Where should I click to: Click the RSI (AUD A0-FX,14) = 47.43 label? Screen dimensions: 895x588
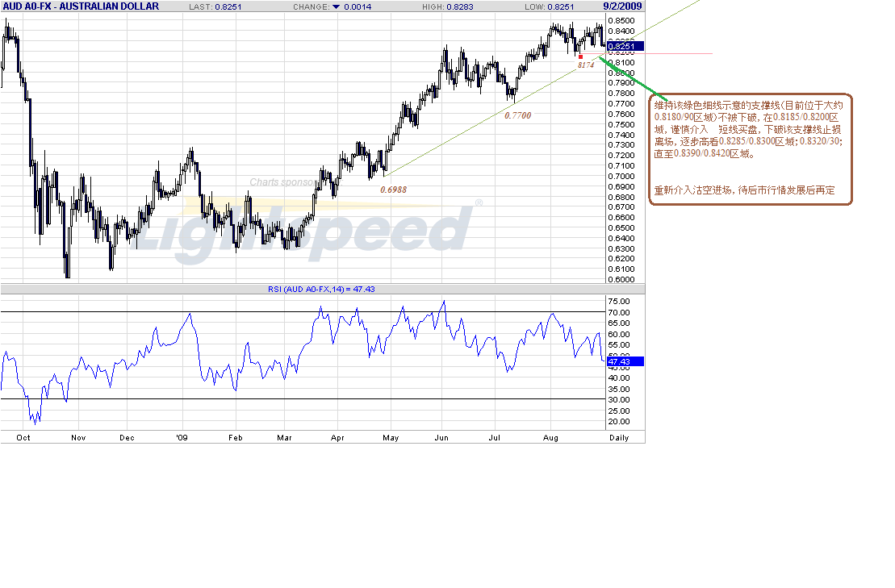tap(321, 289)
